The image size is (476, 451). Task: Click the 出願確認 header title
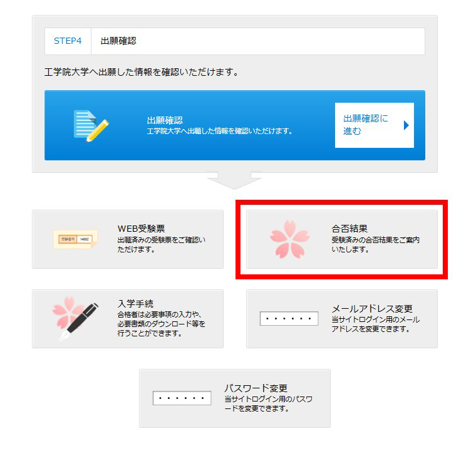118,41
